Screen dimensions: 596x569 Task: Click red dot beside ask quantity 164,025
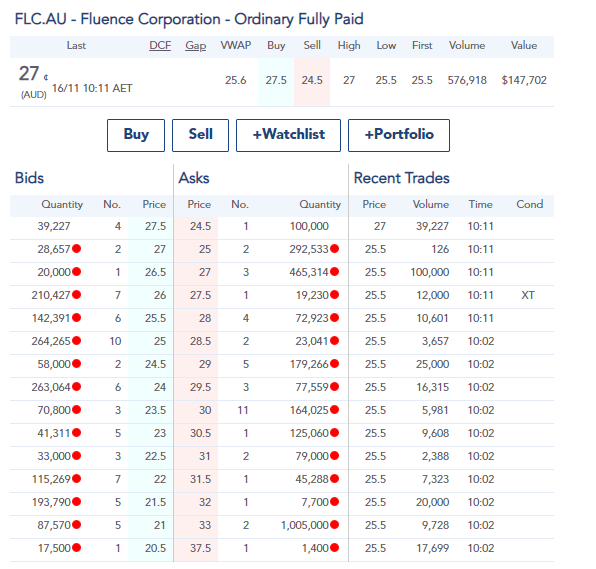click(x=334, y=410)
